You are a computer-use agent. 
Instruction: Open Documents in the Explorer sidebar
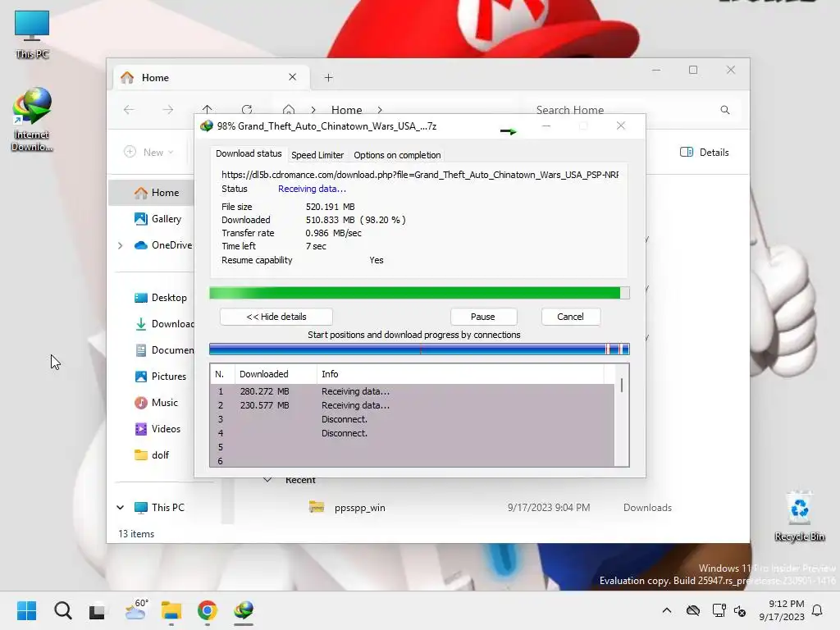point(164,349)
